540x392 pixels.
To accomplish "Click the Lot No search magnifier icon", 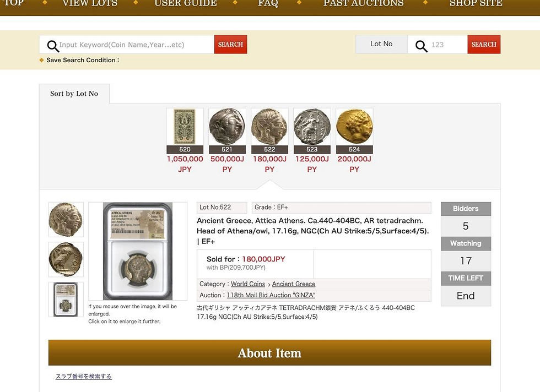I will [x=421, y=46].
